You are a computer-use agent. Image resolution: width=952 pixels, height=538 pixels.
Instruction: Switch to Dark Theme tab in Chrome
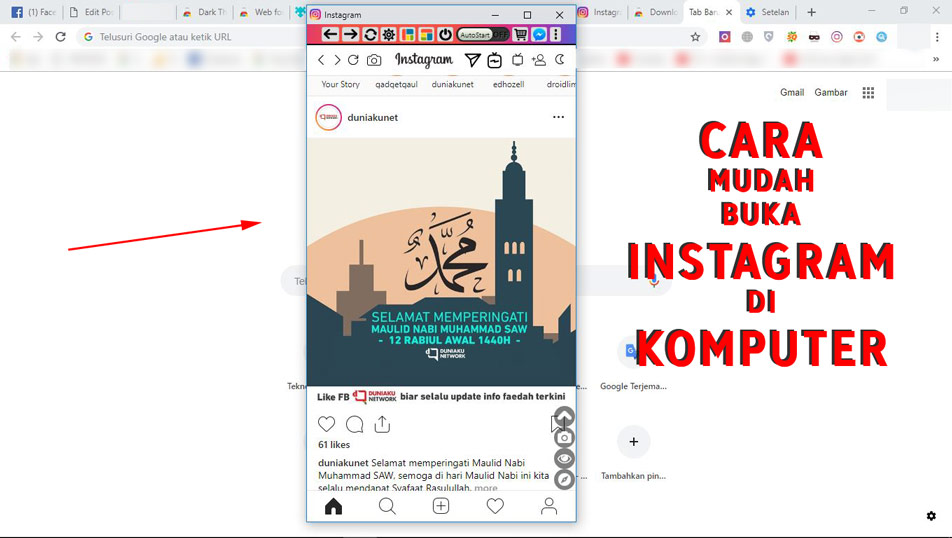tap(205, 12)
